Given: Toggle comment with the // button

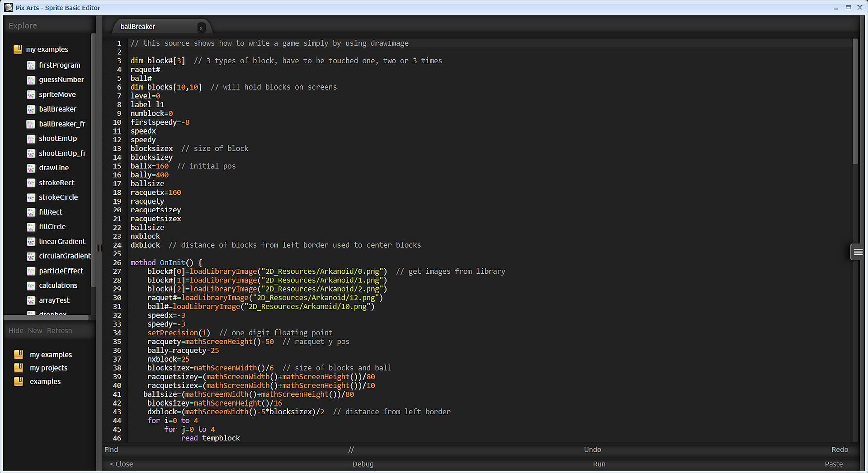Looking at the screenshot, I should pyautogui.click(x=351, y=450).
